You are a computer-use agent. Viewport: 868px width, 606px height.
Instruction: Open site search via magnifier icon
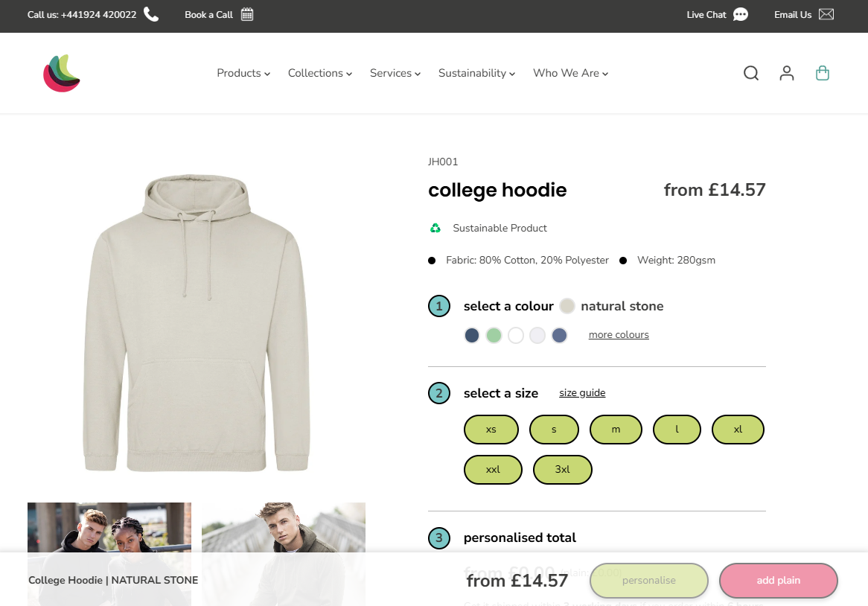(751, 73)
